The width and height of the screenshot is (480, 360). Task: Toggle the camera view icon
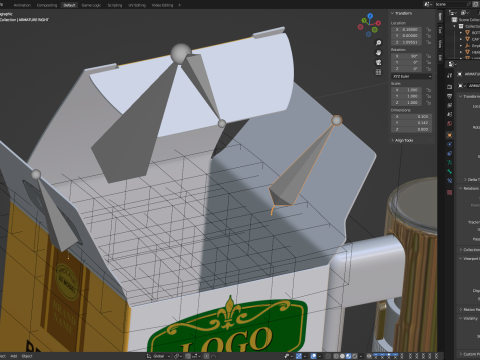(x=378, y=62)
